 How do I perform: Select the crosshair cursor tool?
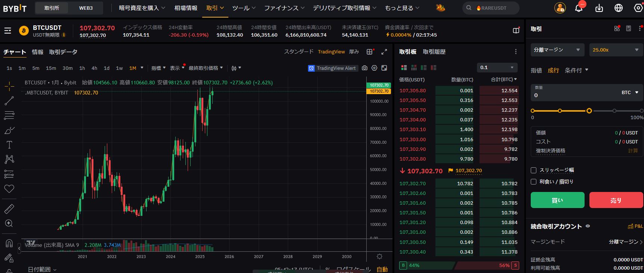coord(9,86)
